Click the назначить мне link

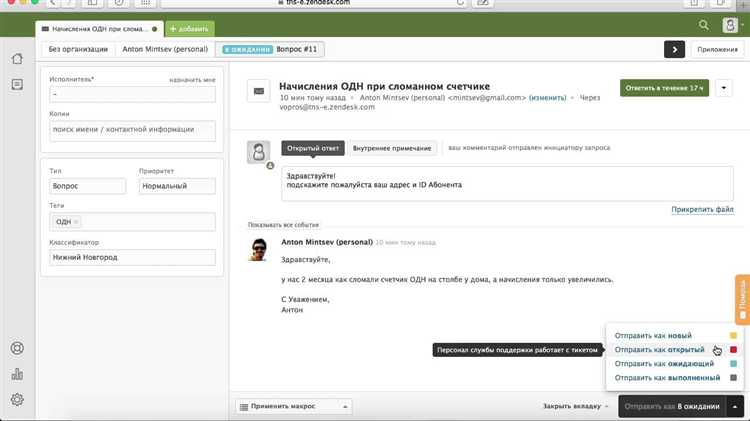[193, 79]
